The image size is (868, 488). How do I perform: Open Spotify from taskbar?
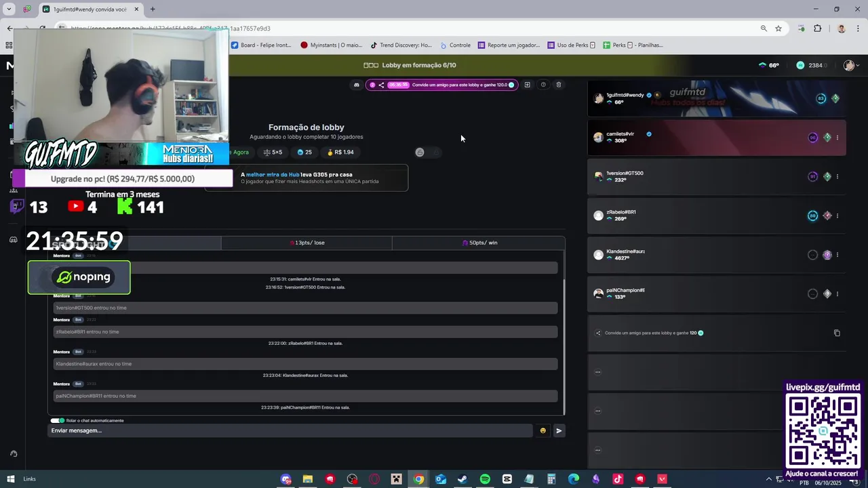click(x=485, y=479)
